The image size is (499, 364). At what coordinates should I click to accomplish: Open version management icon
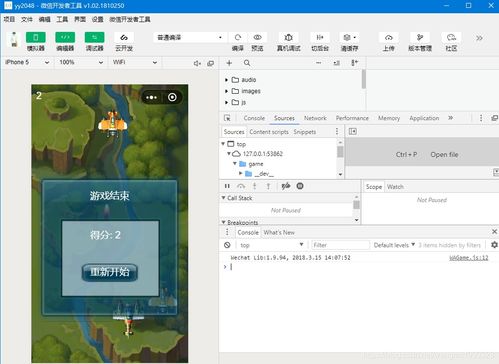[420, 37]
